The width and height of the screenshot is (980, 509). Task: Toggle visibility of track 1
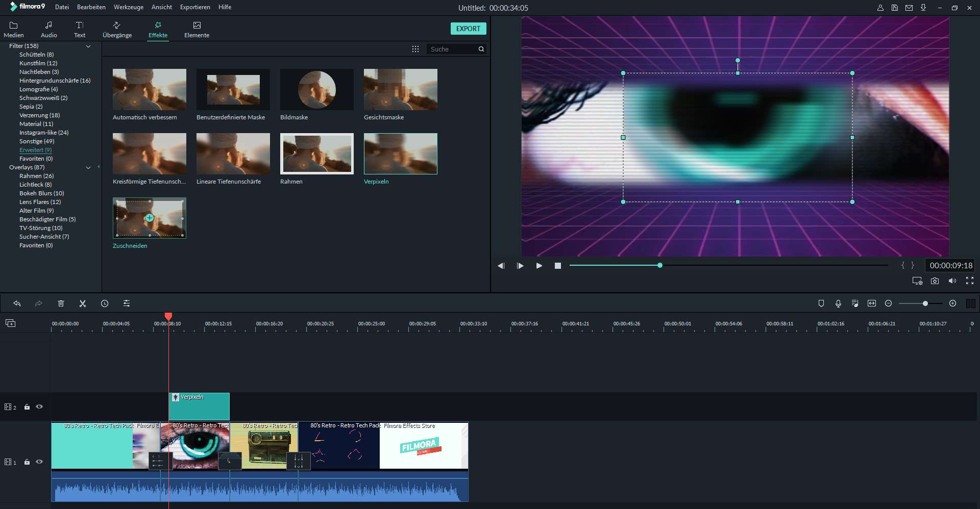pos(39,462)
